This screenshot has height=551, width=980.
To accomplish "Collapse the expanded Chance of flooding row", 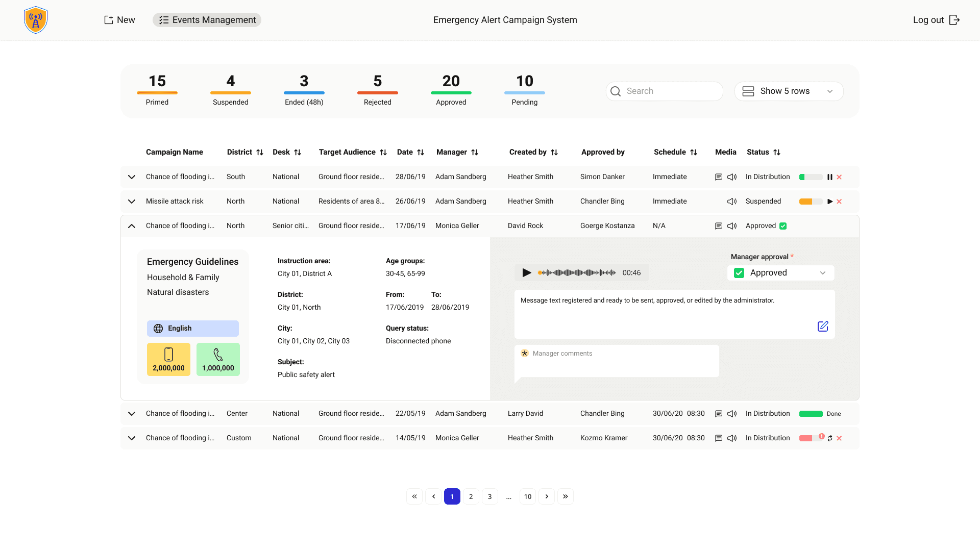I will [x=132, y=226].
